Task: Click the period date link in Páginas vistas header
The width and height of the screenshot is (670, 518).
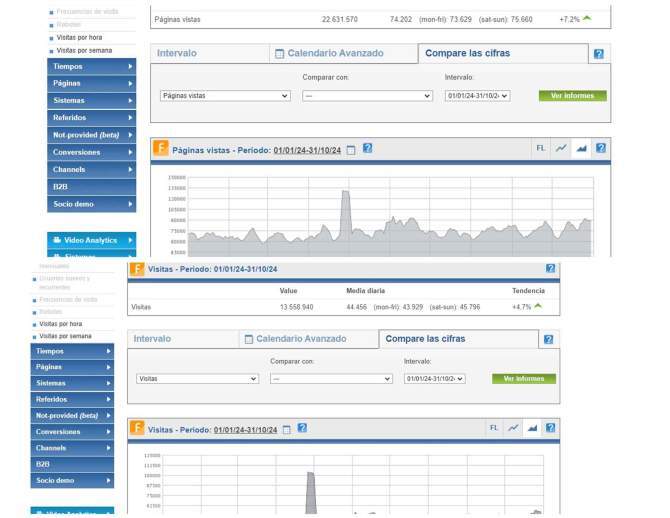Action: (307, 150)
